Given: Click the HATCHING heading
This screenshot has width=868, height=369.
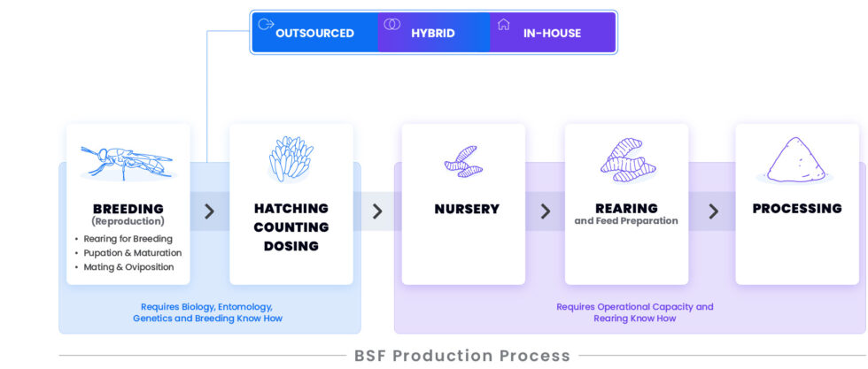Looking at the screenshot, I should pos(291,209).
